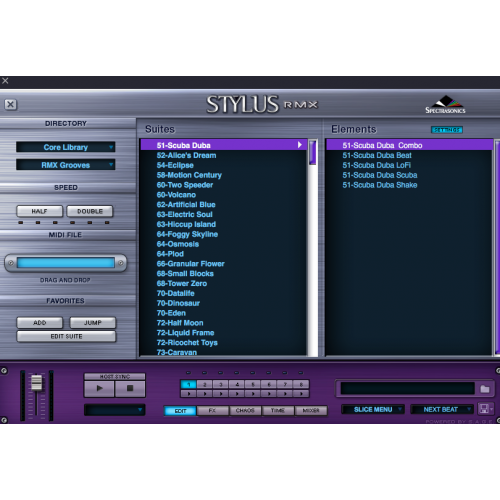Image resolution: width=500 pixels, height=500 pixels.
Task: Close the browser panel with the X button beside the Stylus RMX title
Action: click(x=11, y=105)
